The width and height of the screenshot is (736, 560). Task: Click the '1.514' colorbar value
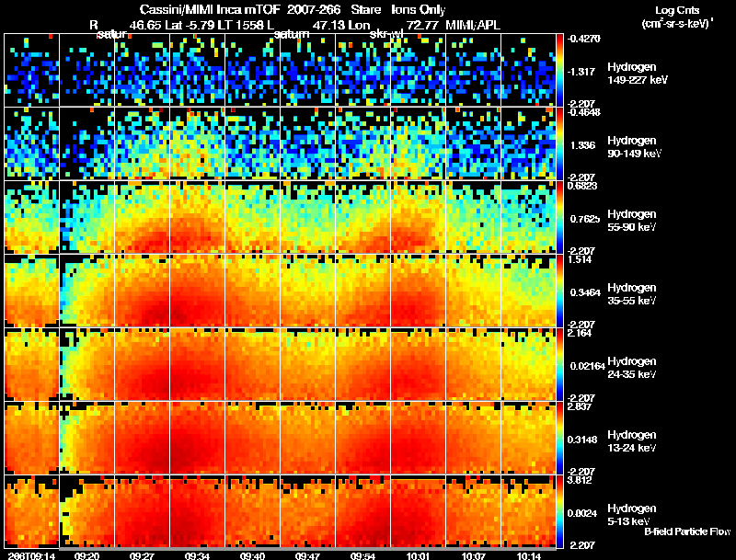click(x=580, y=259)
